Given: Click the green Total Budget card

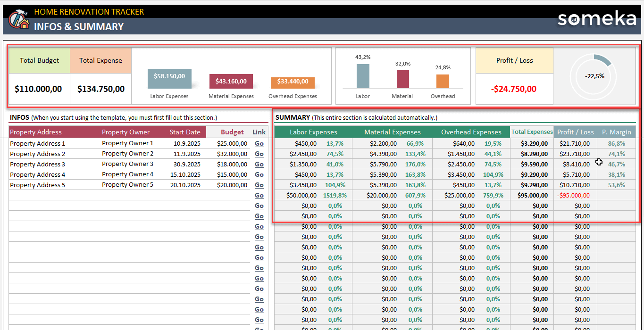Looking at the screenshot, I should pos(39,60).
